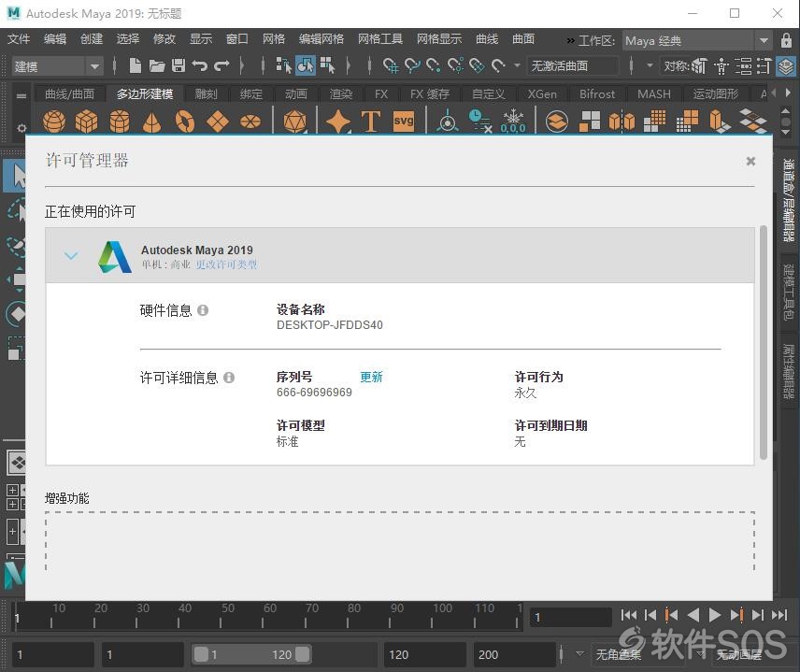Open the Maya 经典 workspace dropdown

[697, 41]
